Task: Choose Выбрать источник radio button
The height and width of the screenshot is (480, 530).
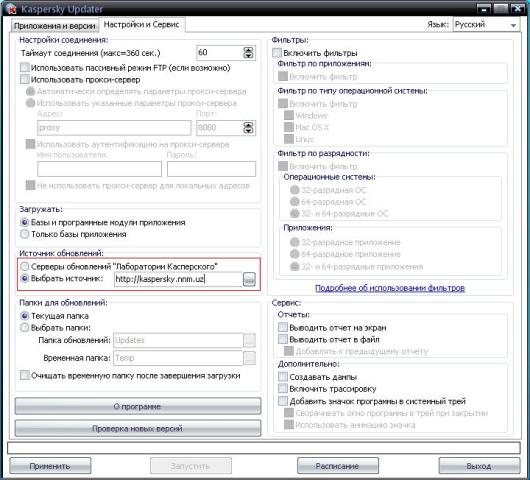Action: pos(24,278)
